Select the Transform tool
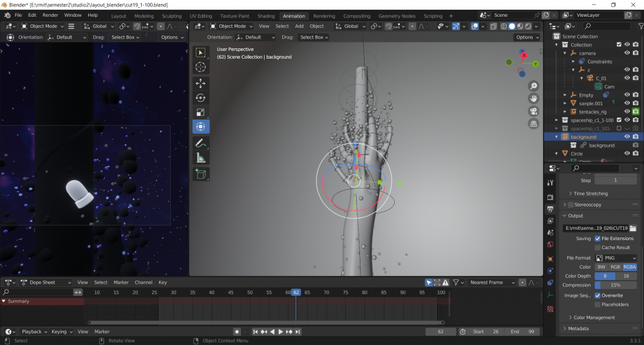The width and height of the screenshot is (644, 345). point(201,127)
